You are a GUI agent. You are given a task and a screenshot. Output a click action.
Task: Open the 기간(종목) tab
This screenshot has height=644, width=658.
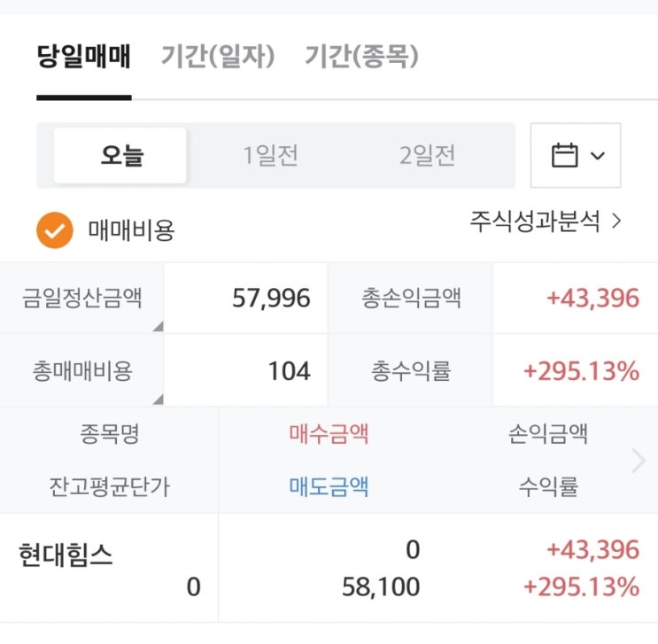pos(361,58)
